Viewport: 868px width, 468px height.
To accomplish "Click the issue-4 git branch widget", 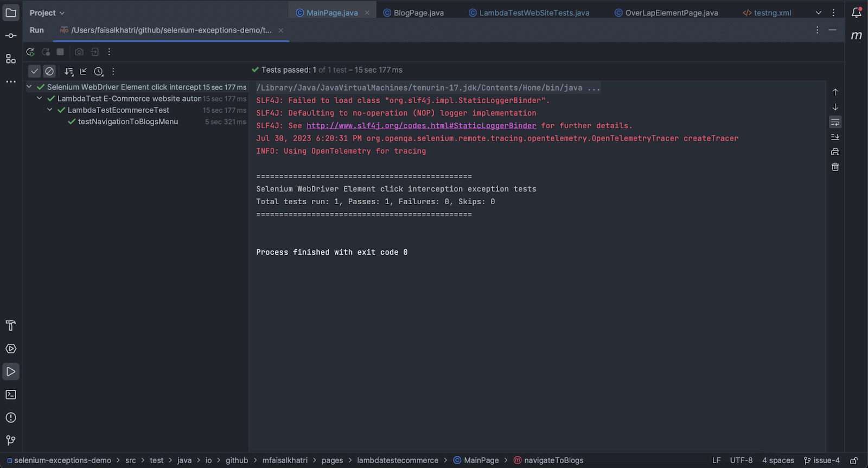I will pyautogui.click(x=822, y=460).
